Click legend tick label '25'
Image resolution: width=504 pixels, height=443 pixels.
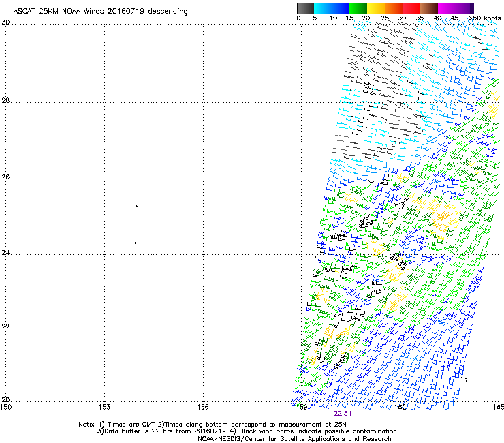tap(385, 18)
